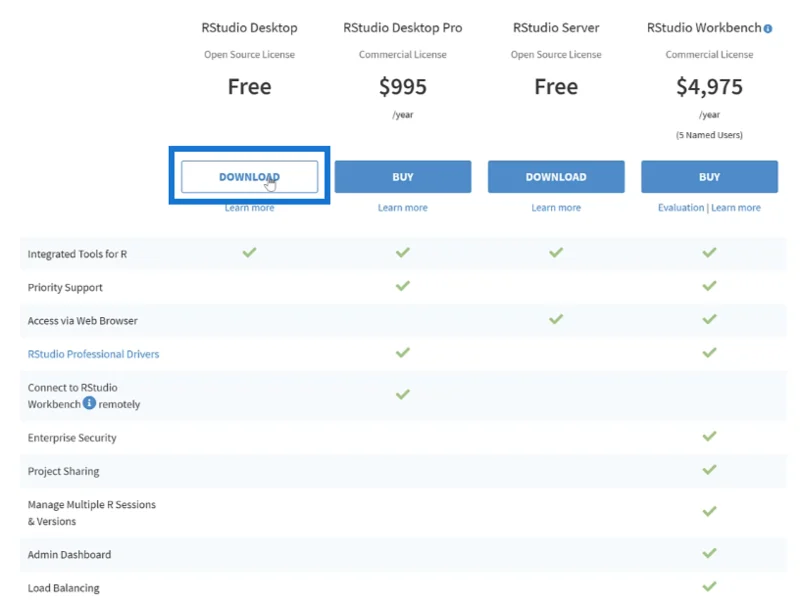Viewport: 800px width, 603px height.
Task: Open the Evaluation link for RStudio Workbench
Action: point(681,208)
